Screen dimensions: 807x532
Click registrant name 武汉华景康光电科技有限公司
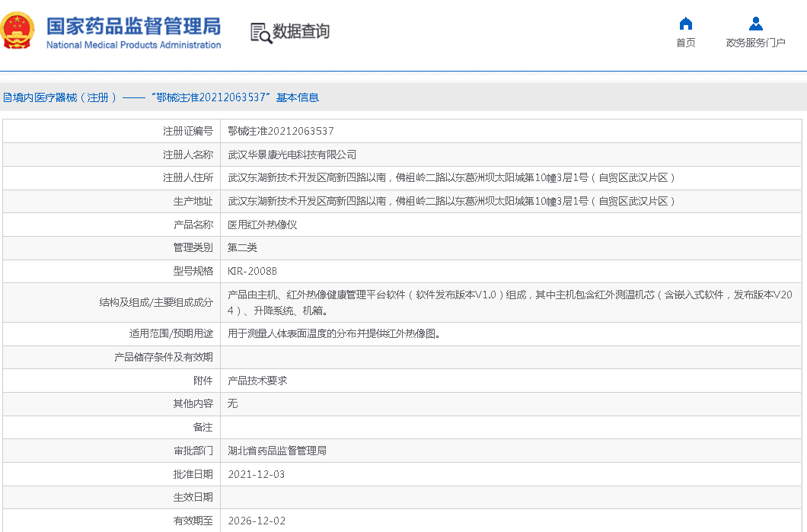click(292, 155)
